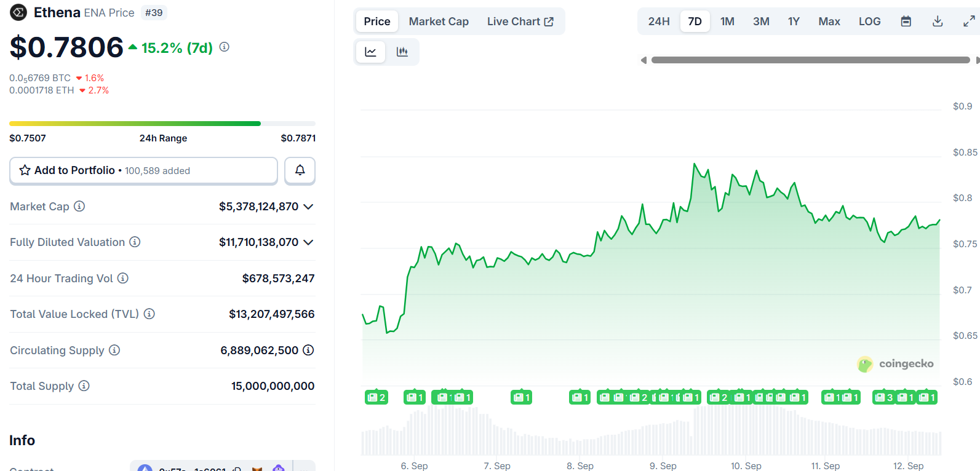Open price alert bell icon
This screenshot has width=980, height=471.
pyautogui.click(x=300, y=170)
